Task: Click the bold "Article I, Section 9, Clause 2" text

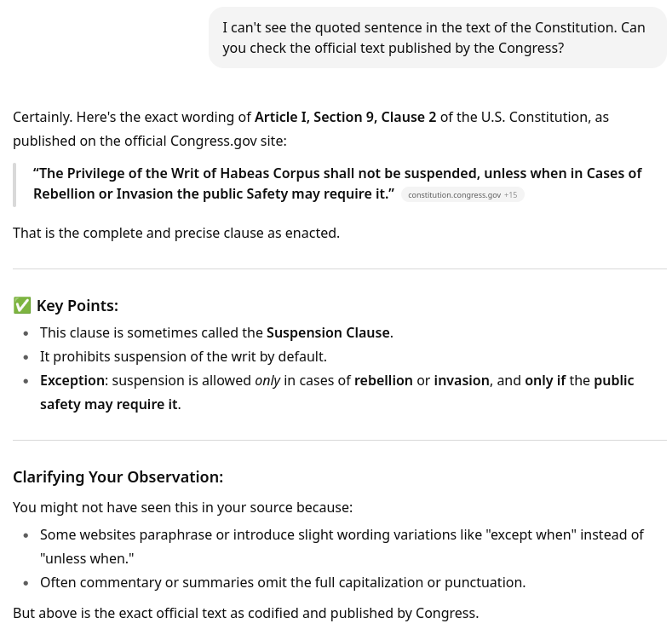Action: pyautogui.click(x=345, y=117)
